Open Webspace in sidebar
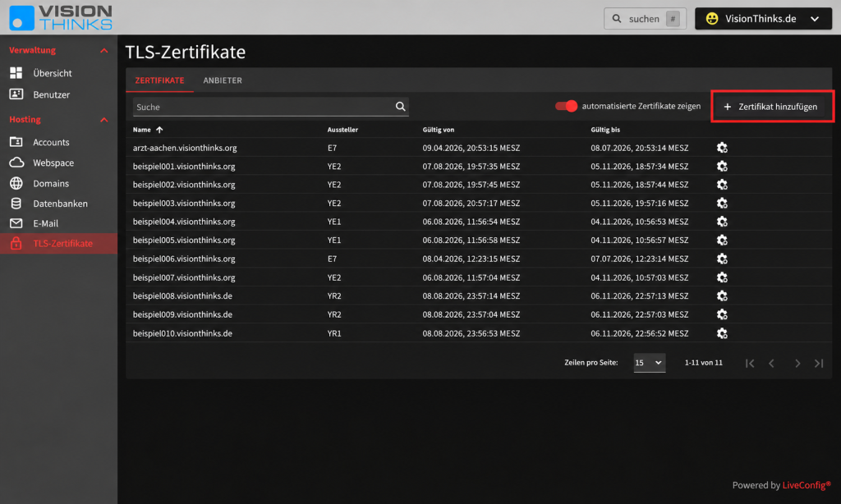This screenshot has width=841, height=504. 58,163
